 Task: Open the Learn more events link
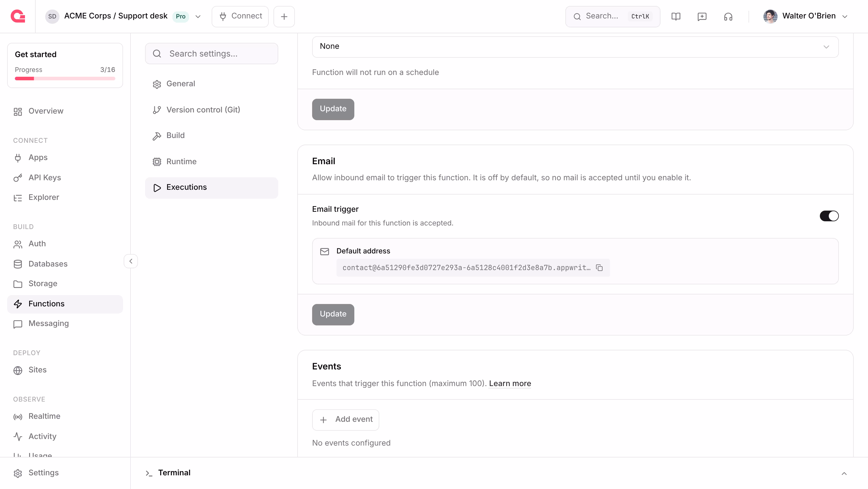tap(510, 383)
